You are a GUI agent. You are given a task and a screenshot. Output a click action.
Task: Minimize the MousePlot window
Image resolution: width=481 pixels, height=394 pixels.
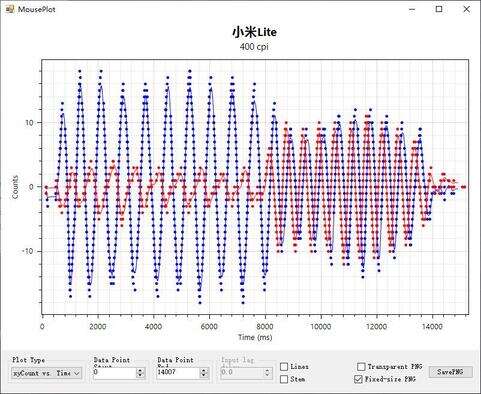412,9
